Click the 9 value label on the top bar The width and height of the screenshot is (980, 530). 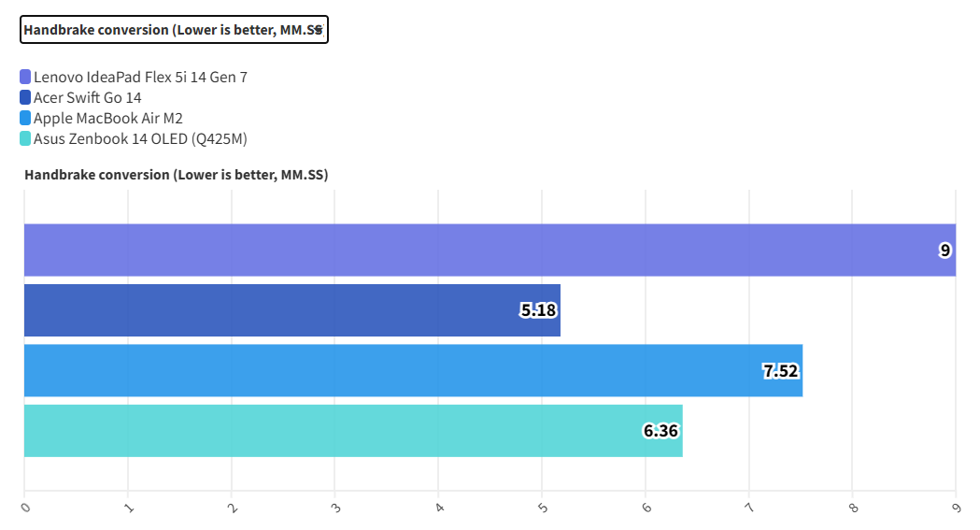coord(945,251)
